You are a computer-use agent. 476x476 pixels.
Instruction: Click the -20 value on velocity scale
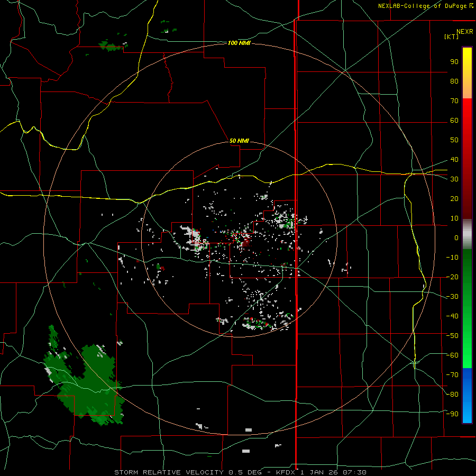point(452,277)
